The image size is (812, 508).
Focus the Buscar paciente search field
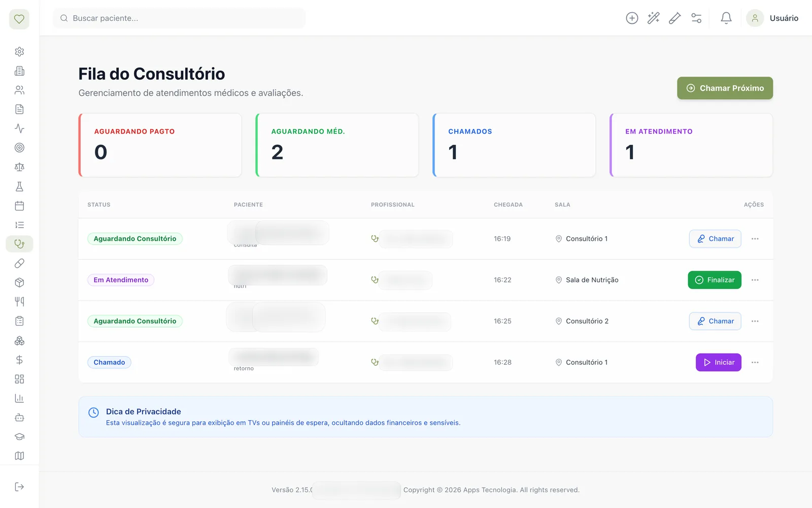pos(179,18)
